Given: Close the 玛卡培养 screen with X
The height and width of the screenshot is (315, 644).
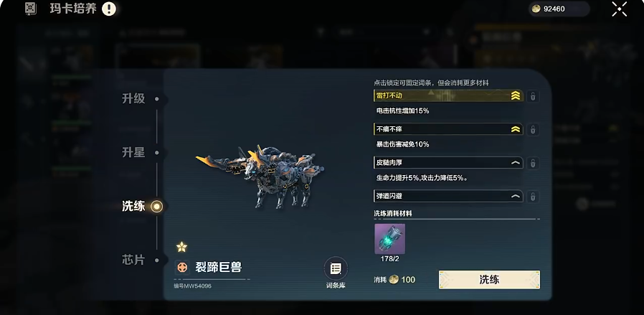Looking at the screenshot, I should (x=620, y=9).
